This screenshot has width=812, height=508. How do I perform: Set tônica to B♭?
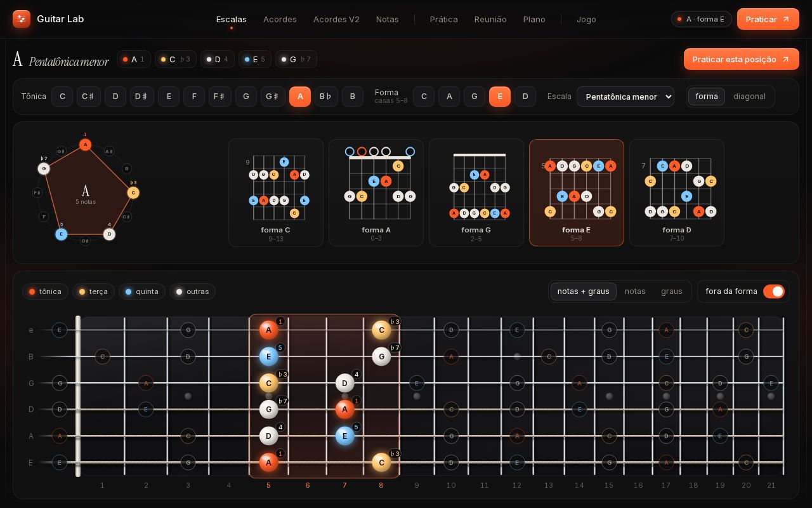[326, 97]
